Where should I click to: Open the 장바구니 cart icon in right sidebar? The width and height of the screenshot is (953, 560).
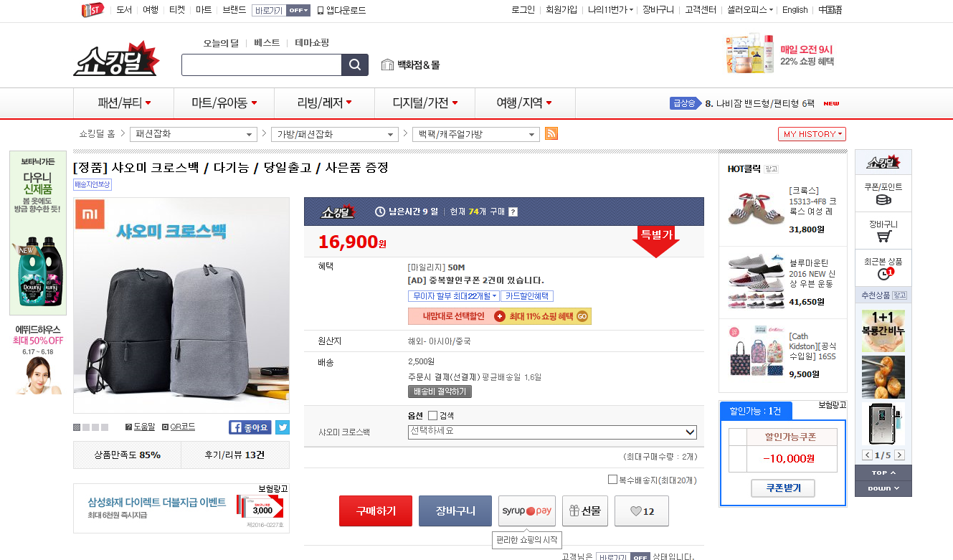(883, 230)
